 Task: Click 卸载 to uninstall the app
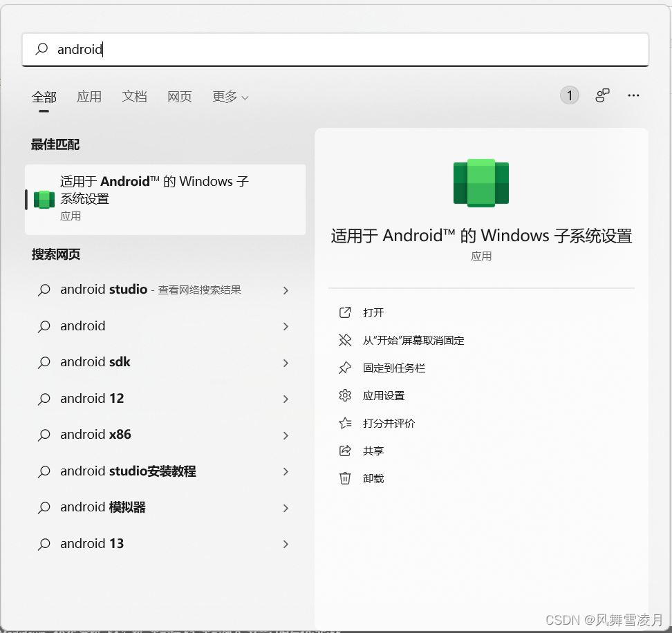pyautogui.click(x=373, y=478)
